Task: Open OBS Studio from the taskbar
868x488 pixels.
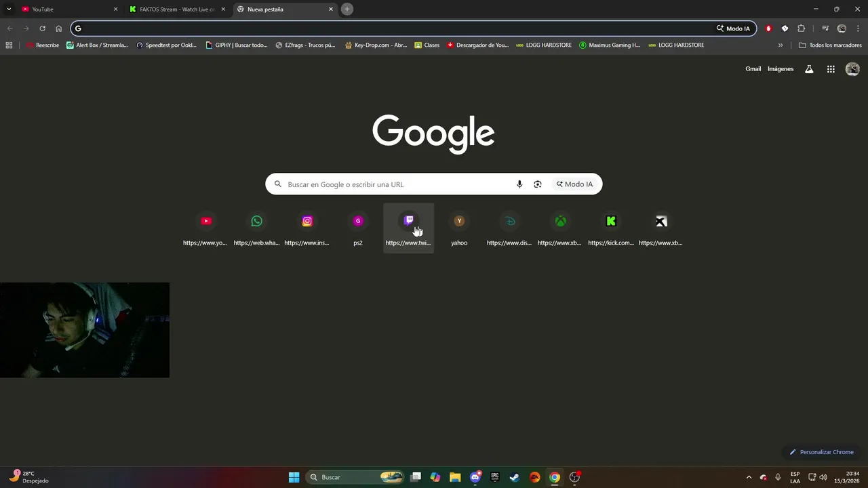Action: pos(574,477)
